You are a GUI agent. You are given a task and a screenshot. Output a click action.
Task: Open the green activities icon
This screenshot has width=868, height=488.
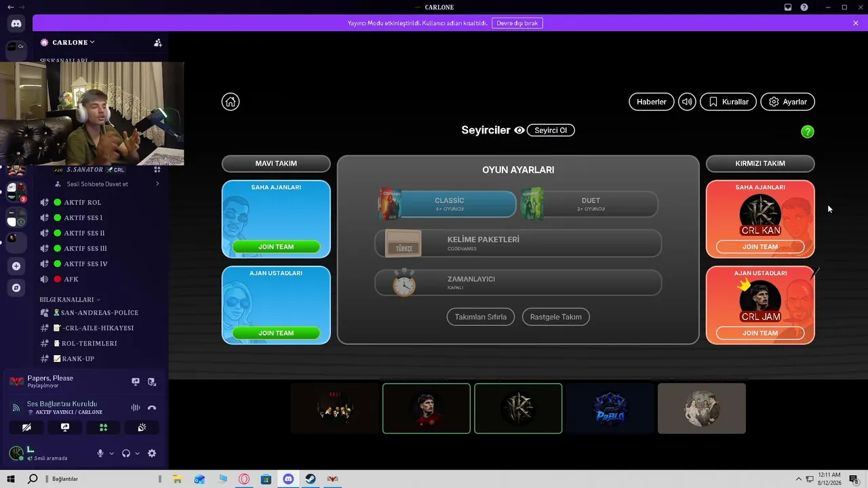point(103,428)
